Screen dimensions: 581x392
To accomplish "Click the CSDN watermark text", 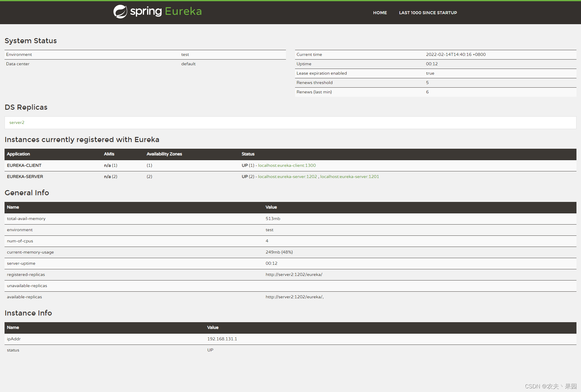I will click(550, 386).
